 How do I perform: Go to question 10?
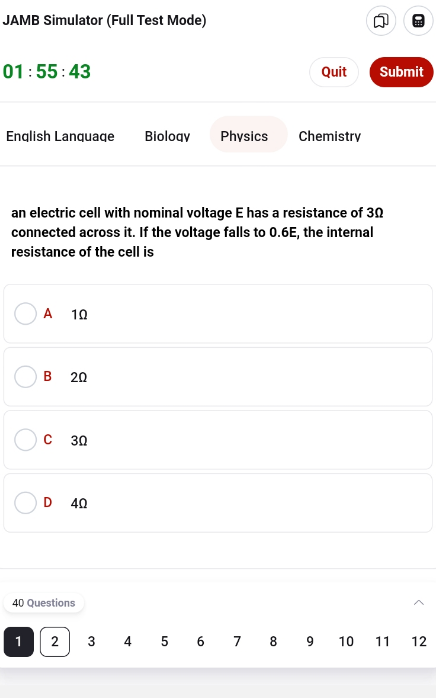click(x=346, y=641)
